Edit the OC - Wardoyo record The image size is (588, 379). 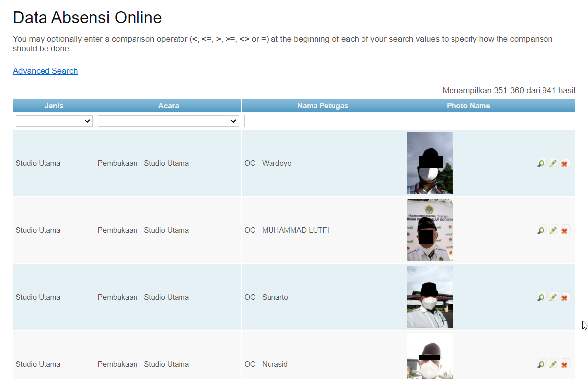pos(553,163)
